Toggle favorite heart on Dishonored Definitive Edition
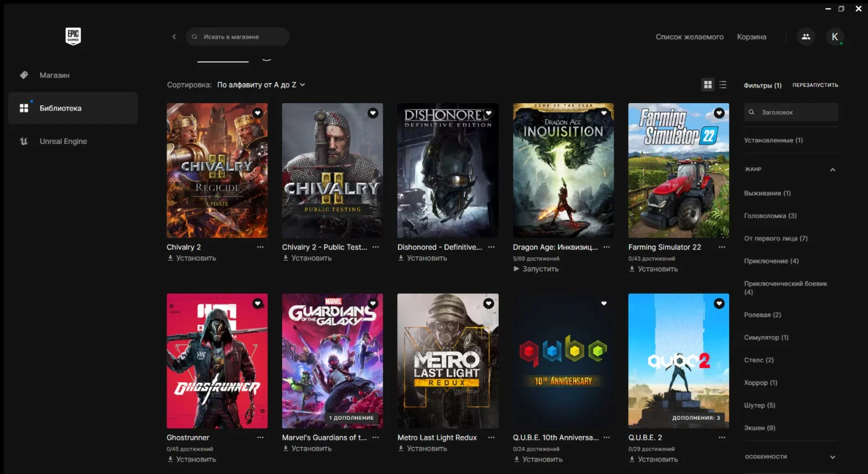868x474 pixels. pos(488,113)
